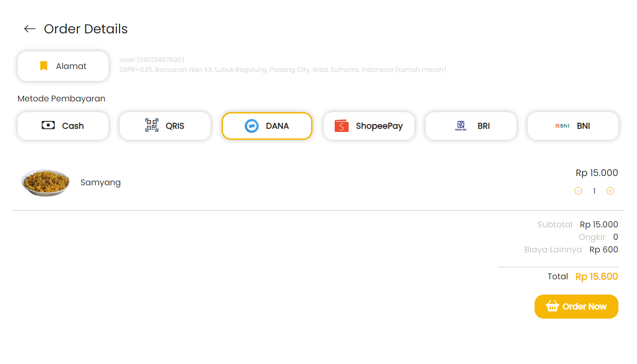Viewport: 637px width, 364px height.
Task: Select QRIS as payment method
Action: click(x=165, y=126)
